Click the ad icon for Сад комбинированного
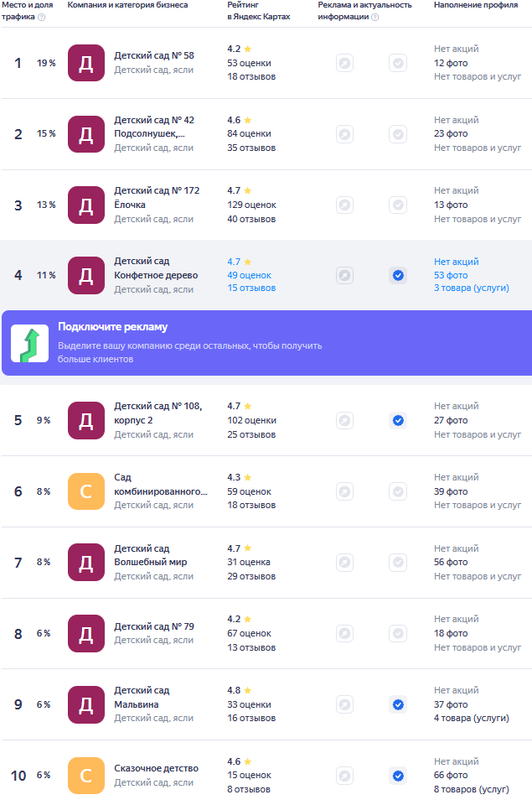The width and height of the screenshot is (532, 805). [x=344, y=491]
